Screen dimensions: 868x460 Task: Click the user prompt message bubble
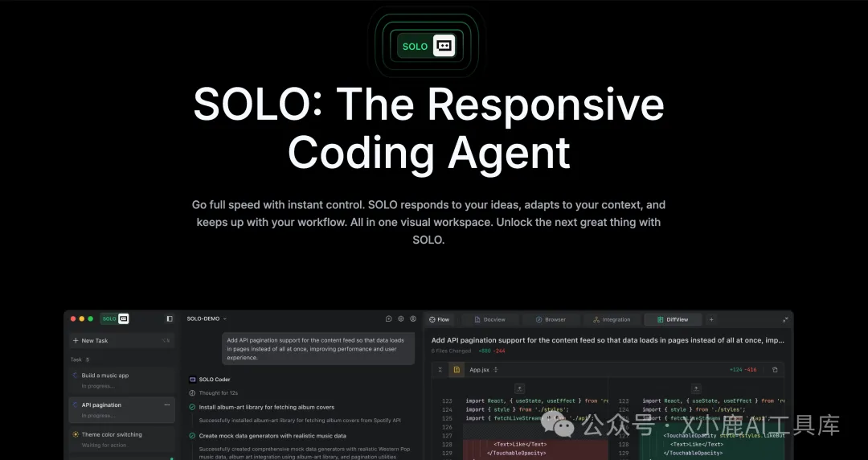[x=317, y=348]
